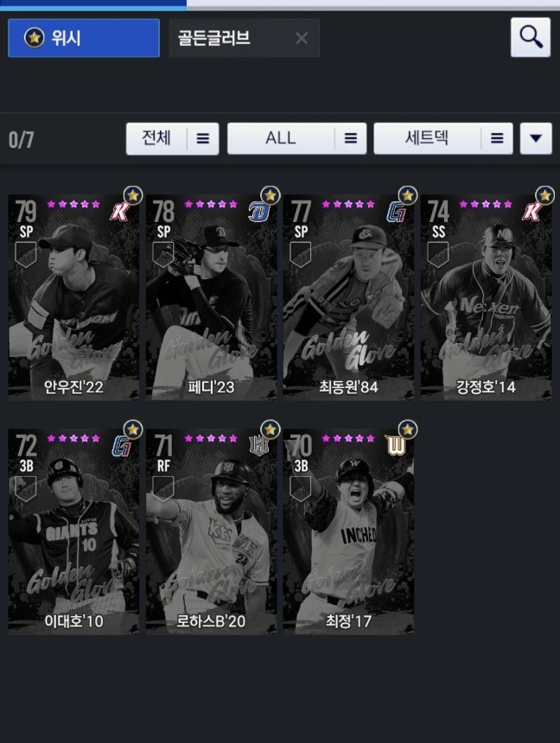Click the empty badge slot on 페디'23 card
This screenshot has height=743, width=560.
(x=163, y=255)
